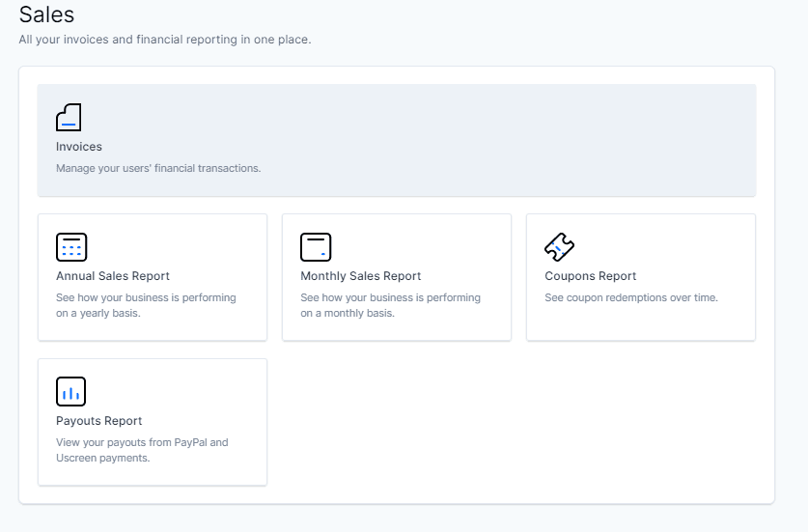Screen dimensions: 808x532
Task: Click "See coupon redemptions over time" text
Action: (x=631, y=298)
